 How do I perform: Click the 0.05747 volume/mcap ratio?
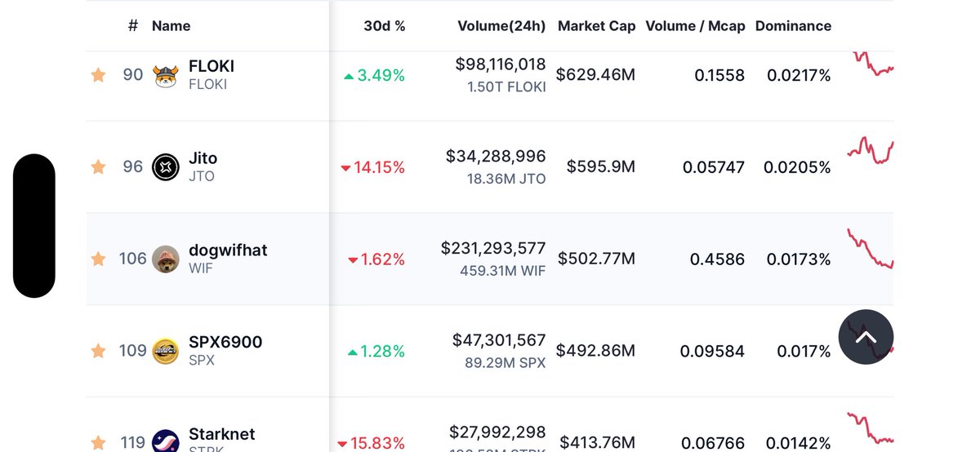click(714, 167)
